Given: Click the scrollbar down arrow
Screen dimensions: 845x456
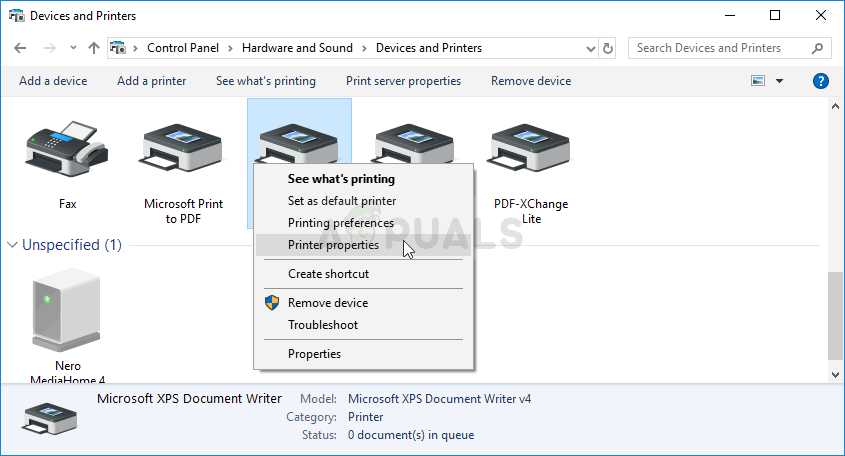Looking at the screenshot, I should (x=835, y=375).
